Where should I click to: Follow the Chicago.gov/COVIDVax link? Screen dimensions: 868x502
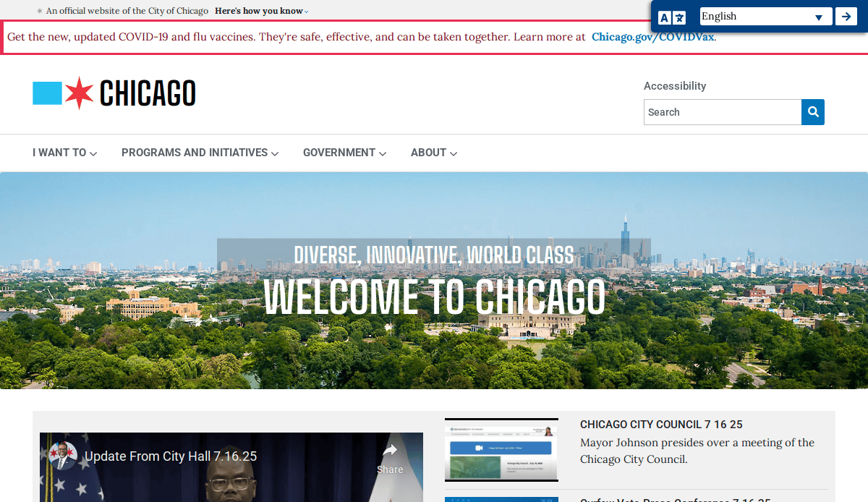click(x=653, y=37)
